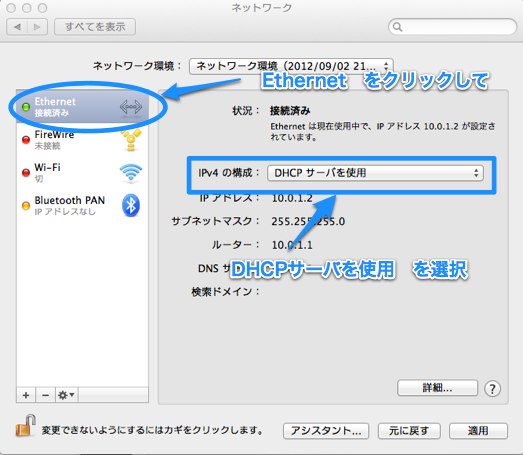This screenshot has height=455, width=523.
Task: Click the search field in toolbar
Action: 452,27
